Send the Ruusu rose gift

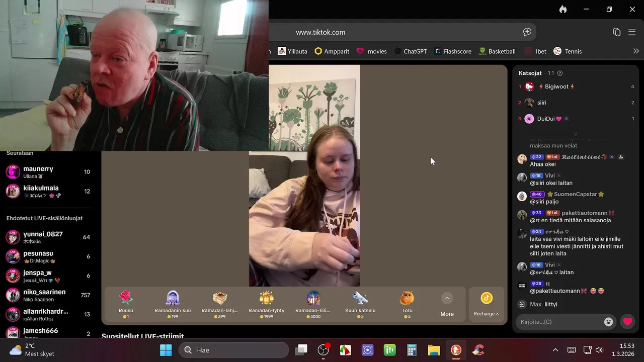tap(126, 305)
